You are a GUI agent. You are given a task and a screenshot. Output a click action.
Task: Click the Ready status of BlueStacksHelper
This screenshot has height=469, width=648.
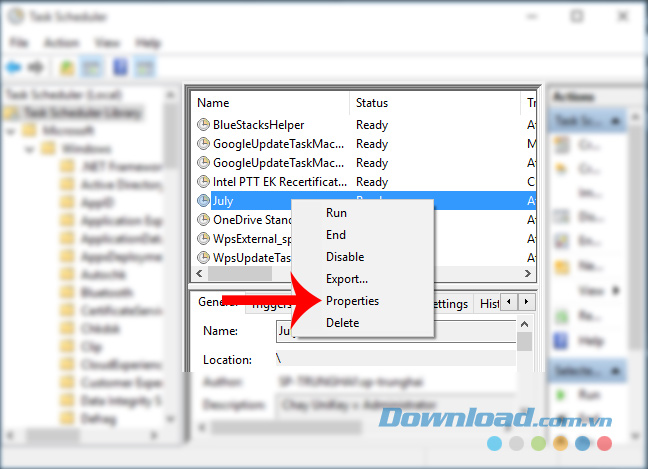coord(372,125)
